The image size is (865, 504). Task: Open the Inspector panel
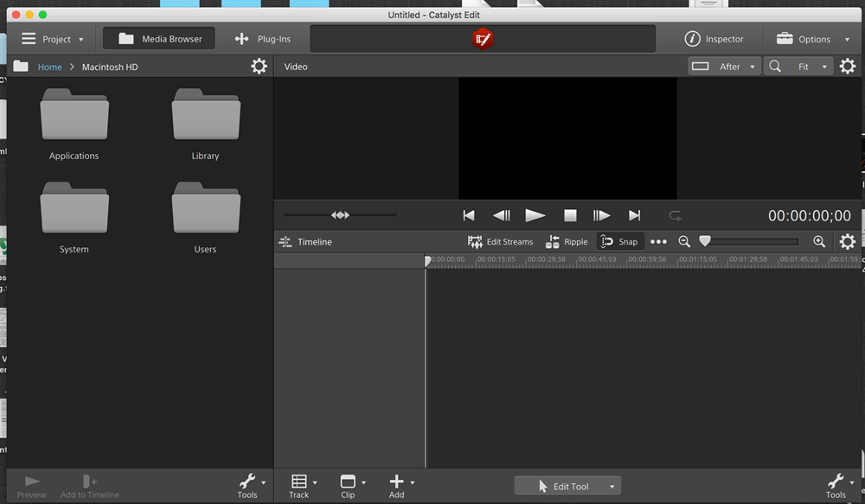tap(714, 39)
